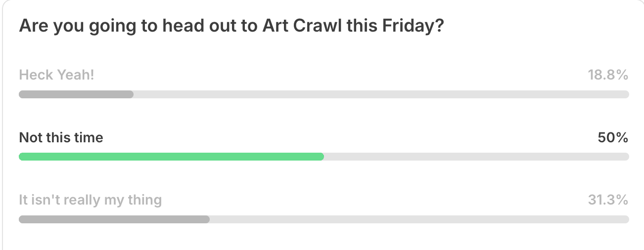Choose the 'Not this time' answer
Screen dimensions: 644x250
(61, 137)
